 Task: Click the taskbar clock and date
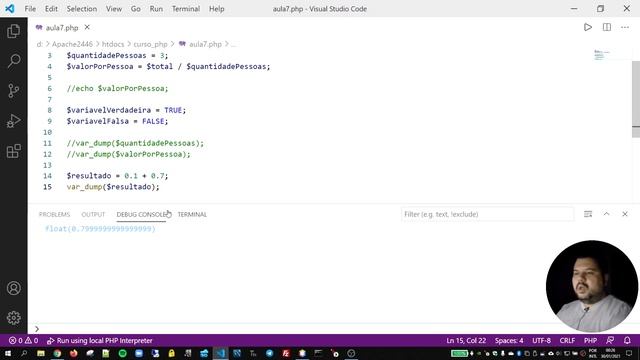[610, 353]
